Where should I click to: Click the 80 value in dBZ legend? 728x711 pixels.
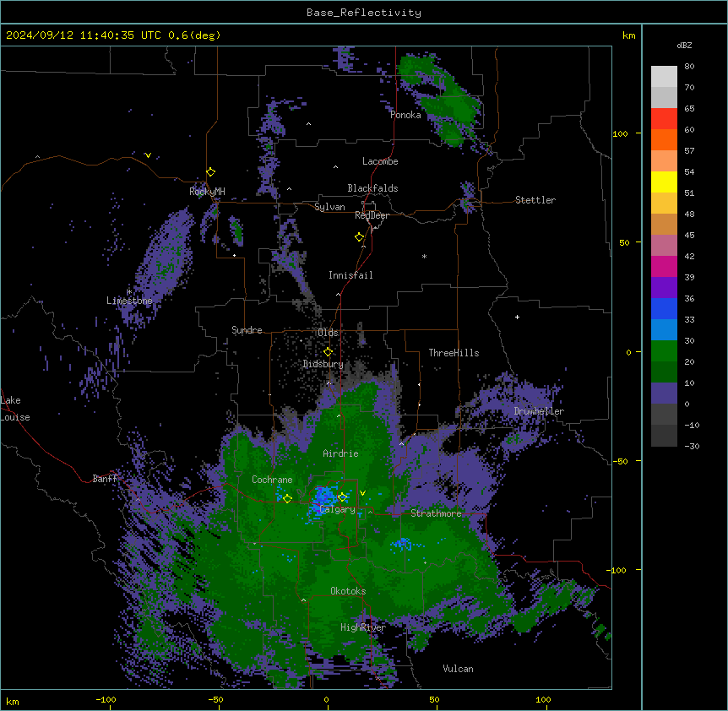point(689,67)
